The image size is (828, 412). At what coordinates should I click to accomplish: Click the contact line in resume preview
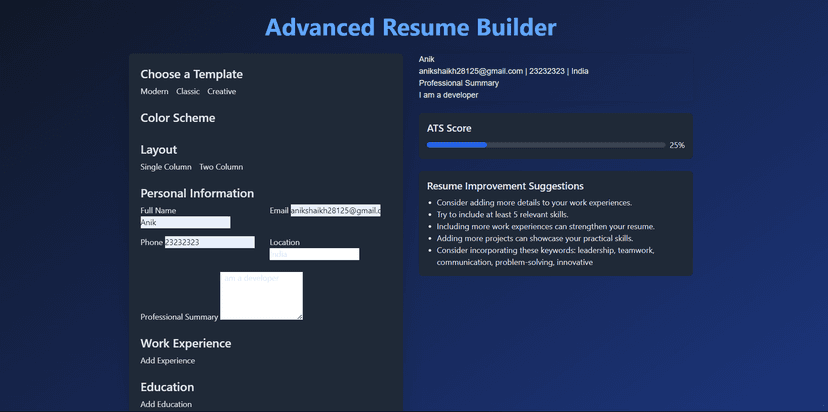tap(503, 71)
